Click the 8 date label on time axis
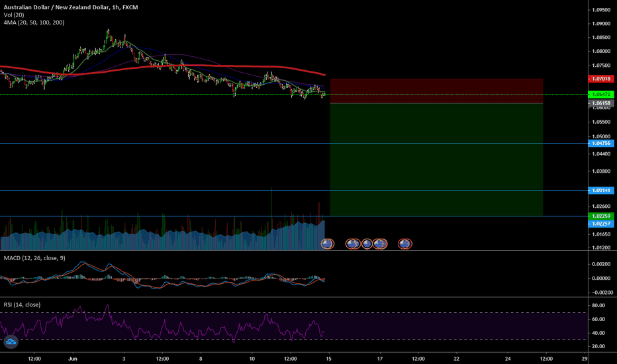This screenshot has height=364, width=617. point(201,359)
